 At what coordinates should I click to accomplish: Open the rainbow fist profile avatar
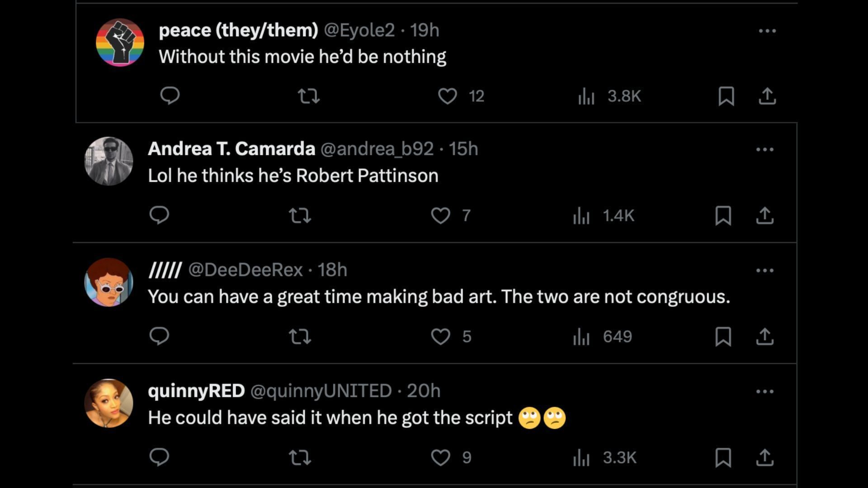120,42
